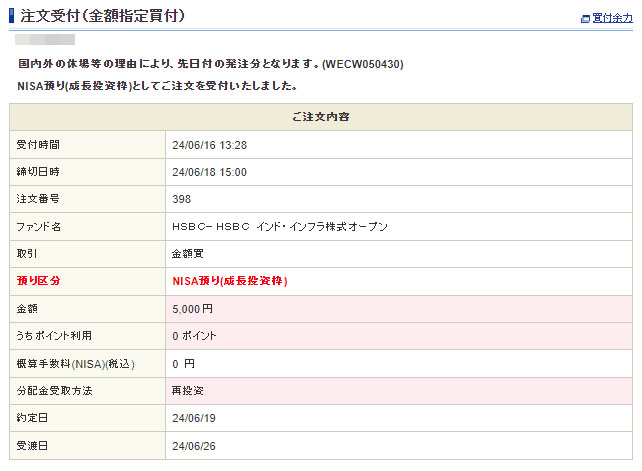Open the 買付余力 link
This screenshot has width=642, height=471.
click(x=611, y=19)
